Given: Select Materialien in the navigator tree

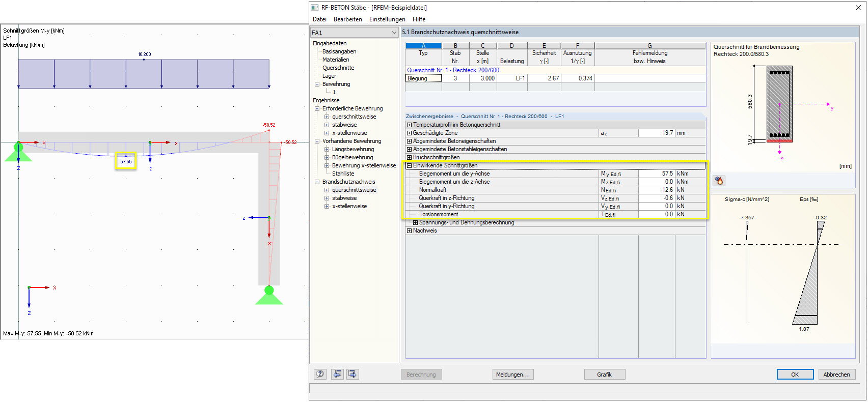Looking at the screenshot, I should [x=336, y=60].
